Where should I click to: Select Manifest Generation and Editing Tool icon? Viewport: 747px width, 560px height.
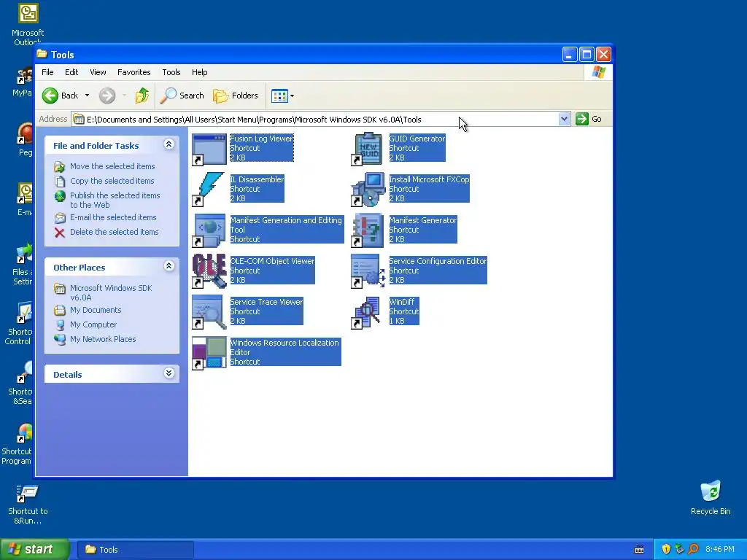click(x=209, y=230)
